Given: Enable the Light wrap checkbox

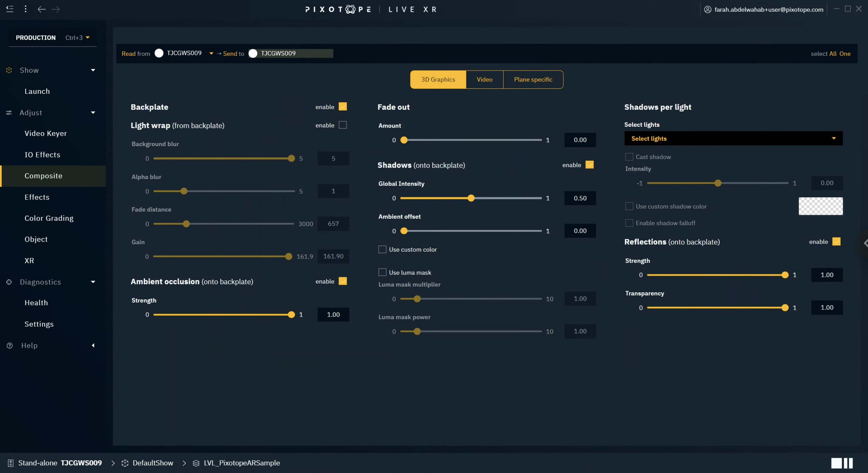Looking at the screenshot, I should coord(343,125).
